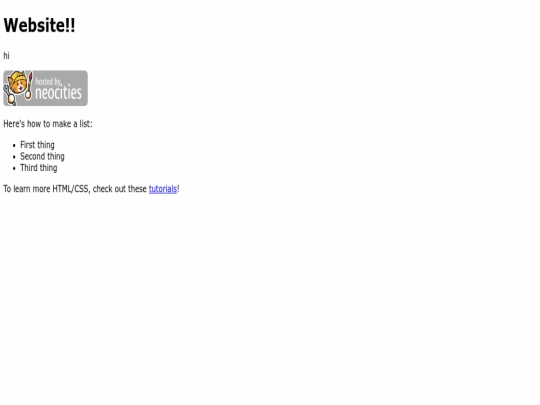Click the Here's how to make a list text

point(48,124)
